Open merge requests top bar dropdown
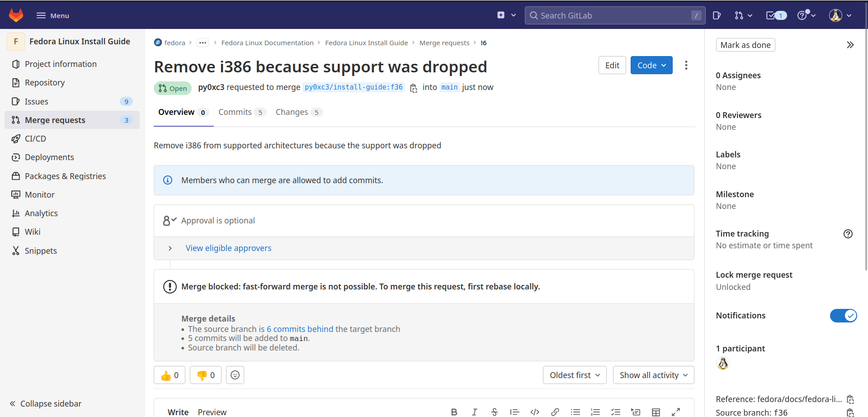The width and height of the screenshot is (868, 417). tap(743, 15)
